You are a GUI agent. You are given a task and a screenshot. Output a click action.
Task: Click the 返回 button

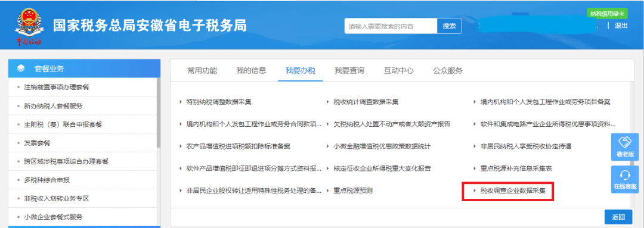tap(618, 217)
